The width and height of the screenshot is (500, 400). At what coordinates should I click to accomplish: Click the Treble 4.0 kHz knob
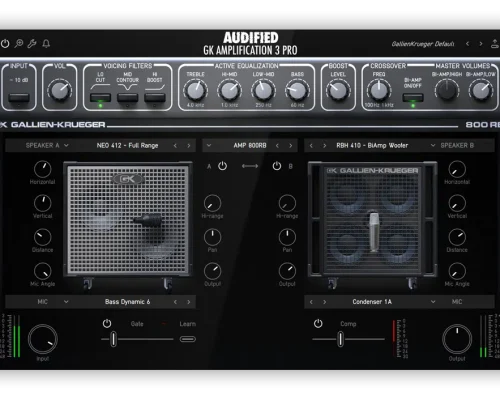point(196,90)
